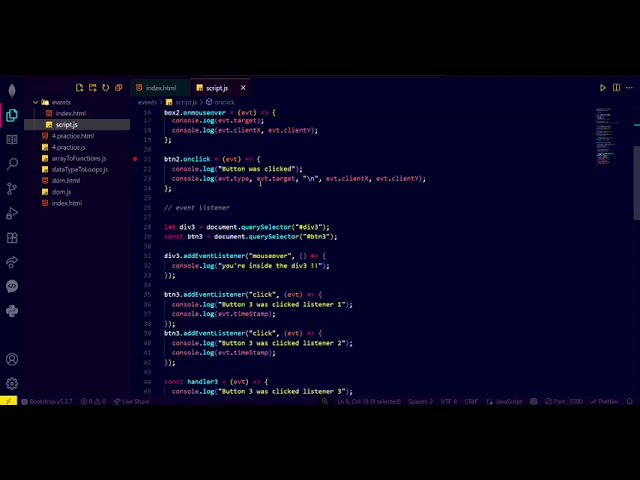Open dom.html in the Explorer

[x=66, y=180]
